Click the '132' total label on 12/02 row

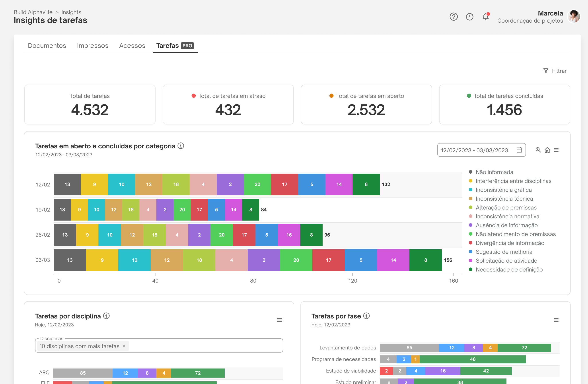tap(386, 184)
